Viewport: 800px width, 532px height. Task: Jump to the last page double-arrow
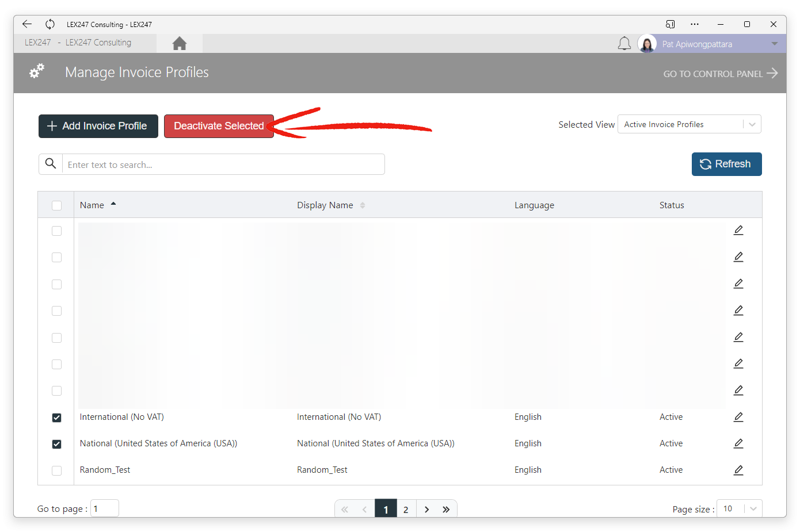coord(446,510)
